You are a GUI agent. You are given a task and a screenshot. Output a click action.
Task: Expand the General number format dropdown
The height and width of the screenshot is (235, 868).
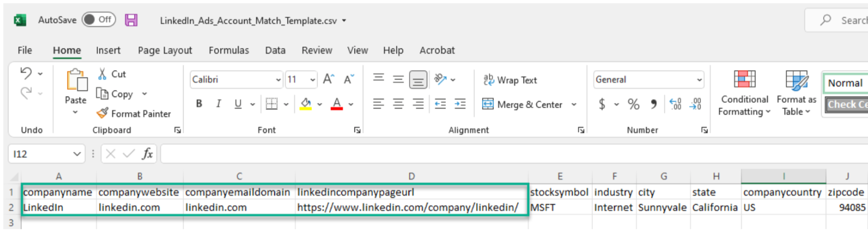[699, 79]
